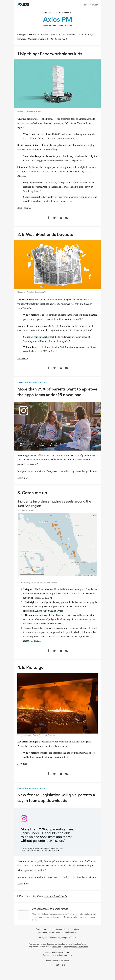Click the stacked paperwork illustration
This screenshot has height=980, width=115.
(57, 84)
